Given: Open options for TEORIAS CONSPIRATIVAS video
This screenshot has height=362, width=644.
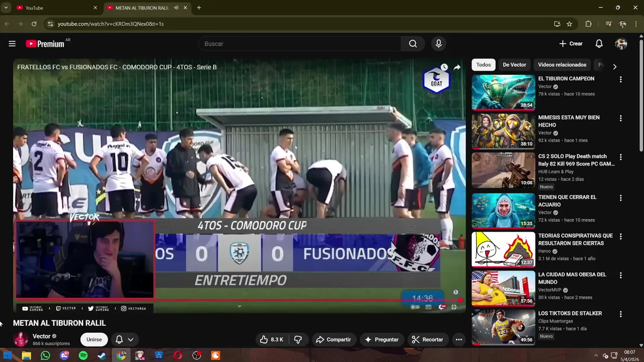Looking at the screenshot, I should point(620,236).
